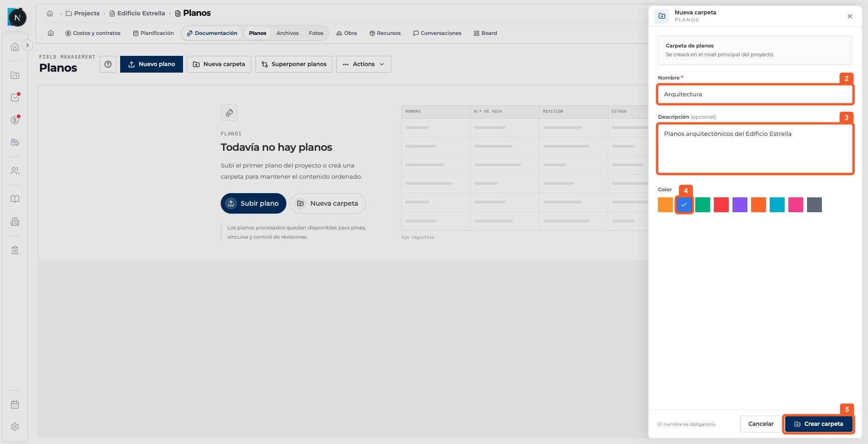Open the folder chart icon in the sidebar
Screen dimensions: 868x444
tap(15, 75)
